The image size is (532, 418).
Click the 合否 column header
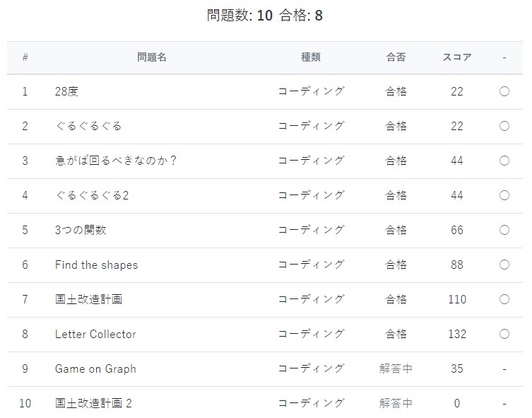(x=396, y=57)
